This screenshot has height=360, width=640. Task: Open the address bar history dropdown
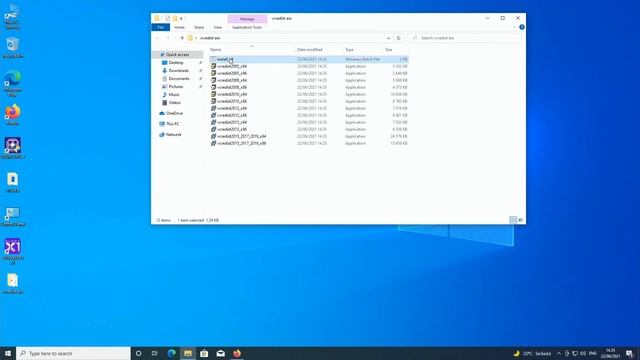(x=388, y=38)
